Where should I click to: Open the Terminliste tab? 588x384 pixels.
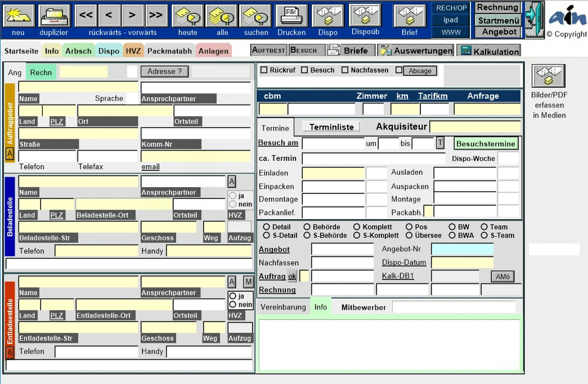(x=331, y=127)
